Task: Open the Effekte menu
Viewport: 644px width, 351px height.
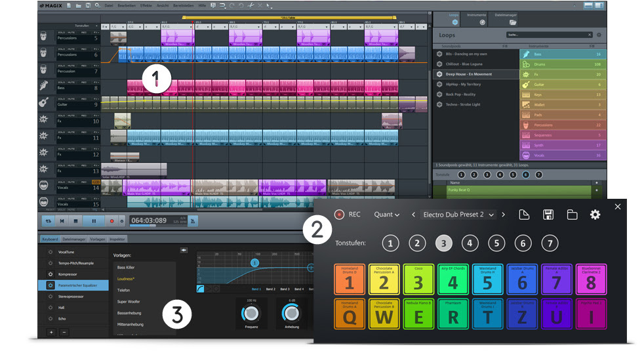Action: [x=146, y=6]
